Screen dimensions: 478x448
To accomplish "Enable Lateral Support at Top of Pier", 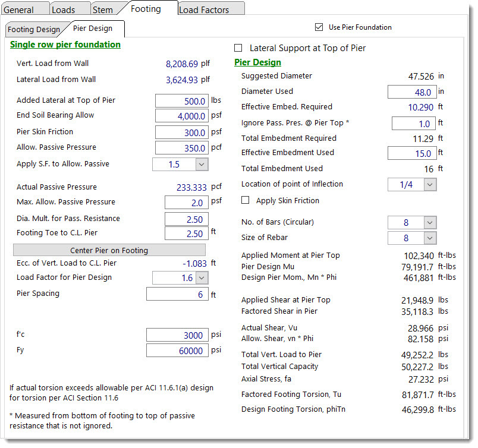I will coord(239,48).
